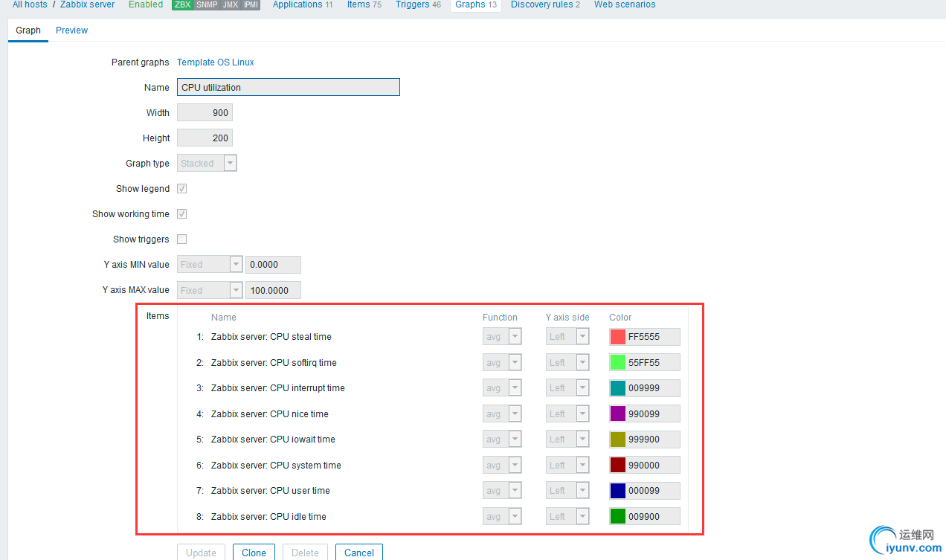Open the Y axis MAX value type dropdown
Screen dimensions: 946x560
tap(210, 290)
